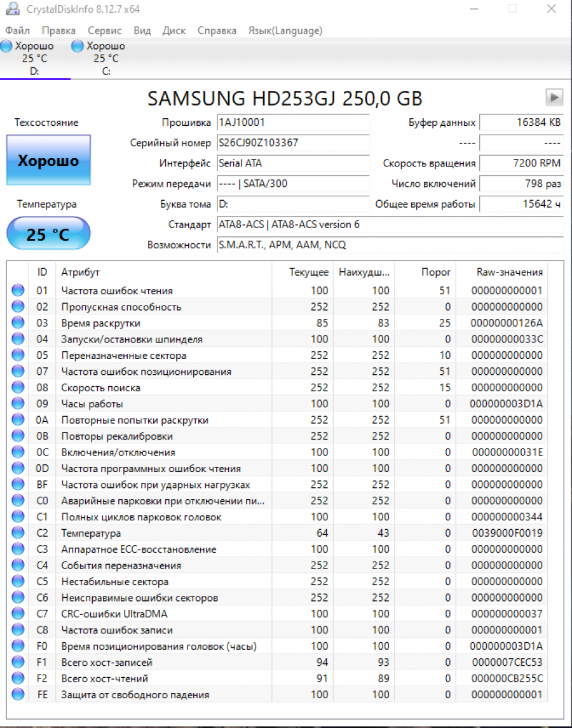Click the blue indicator beside "CRC-ошибки UltraDMA"
Image resolution: width=572 pixels, height=728 pixels.
(18, 614)
